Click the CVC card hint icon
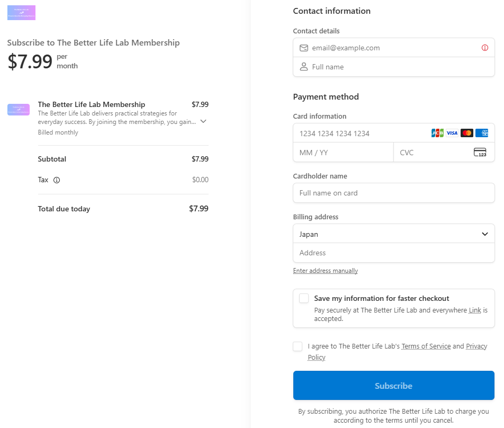 [480, 153]
